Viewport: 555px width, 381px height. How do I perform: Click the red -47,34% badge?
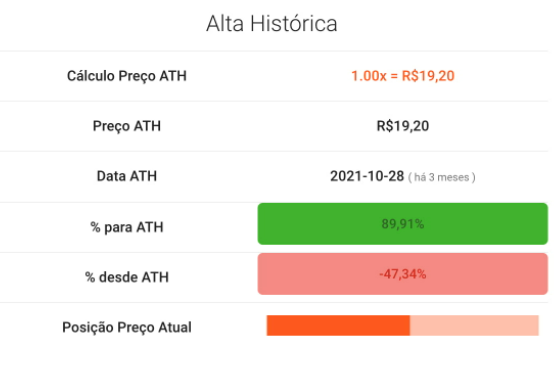pos(403,274)
